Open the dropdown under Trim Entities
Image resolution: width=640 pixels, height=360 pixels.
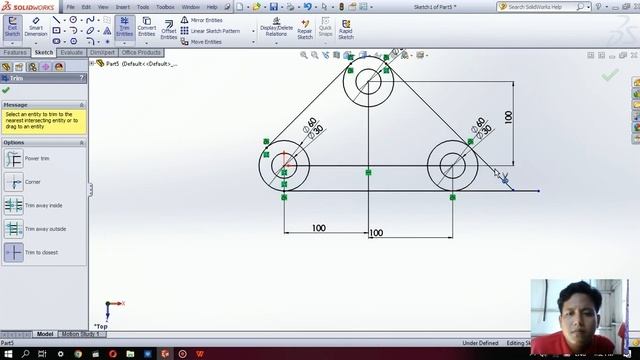[124, 43]
